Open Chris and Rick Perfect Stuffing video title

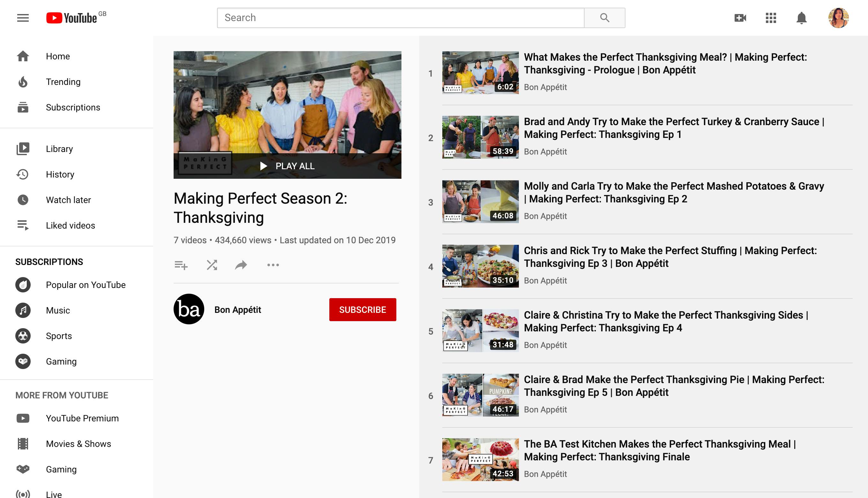click(670, 257)
